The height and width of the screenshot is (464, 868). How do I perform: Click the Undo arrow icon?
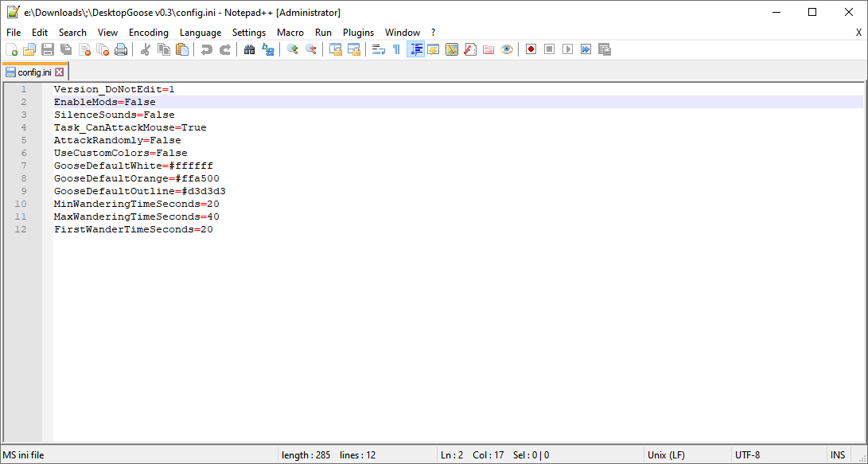(206, 49)
